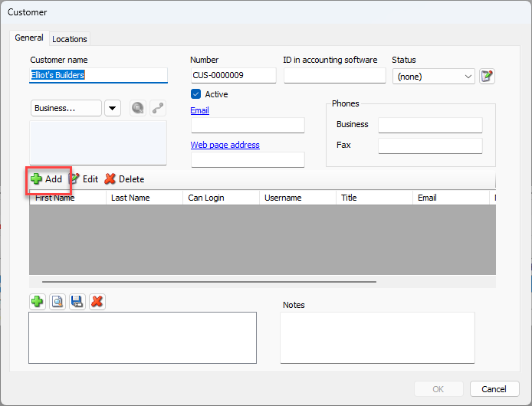The image size is (532, 406).
Task: Click the address link route icon
Action: pyautogui.click(x=158, y=108)
